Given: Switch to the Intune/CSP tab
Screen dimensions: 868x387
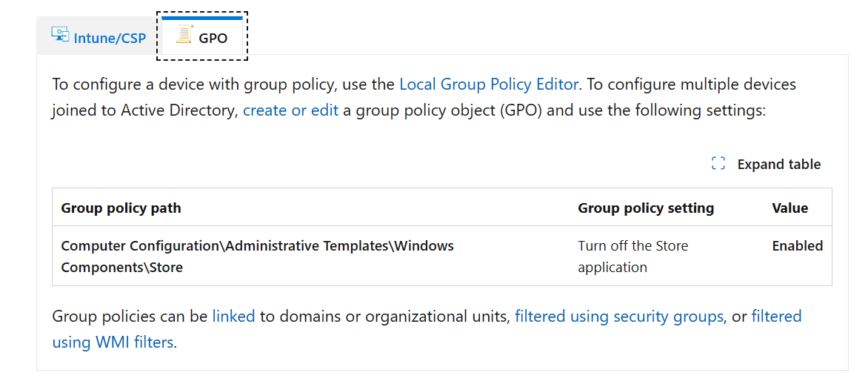Looking at the screenshot, I should 99,36.
